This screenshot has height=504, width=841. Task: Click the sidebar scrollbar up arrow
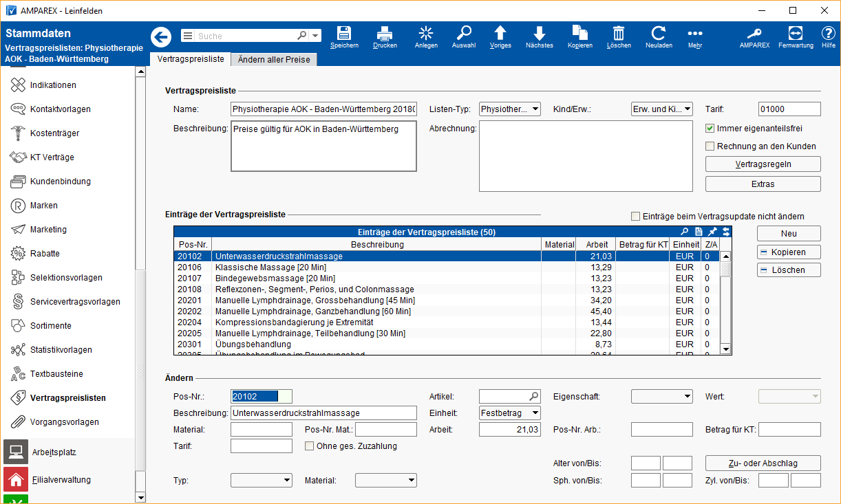coord(141,72)
